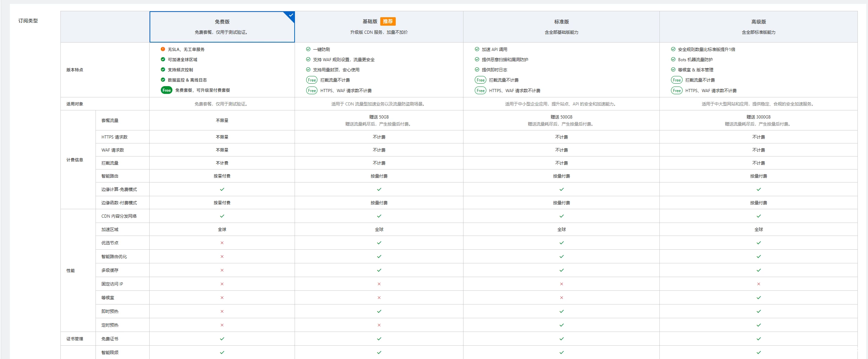Click the red X for 优选节点 under 免费版
This screenshot has width=868, height=359.
(222, 243)
